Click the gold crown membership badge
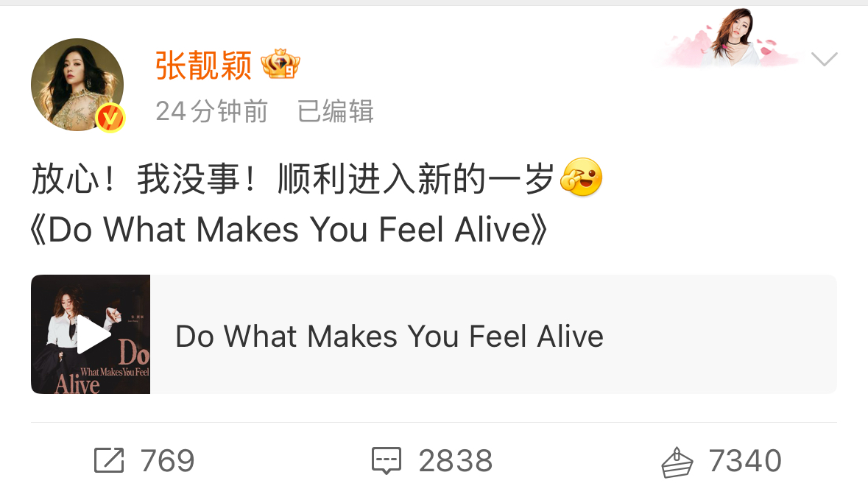Viewport: 868px width, 500px height. click(x=280, y=64)
